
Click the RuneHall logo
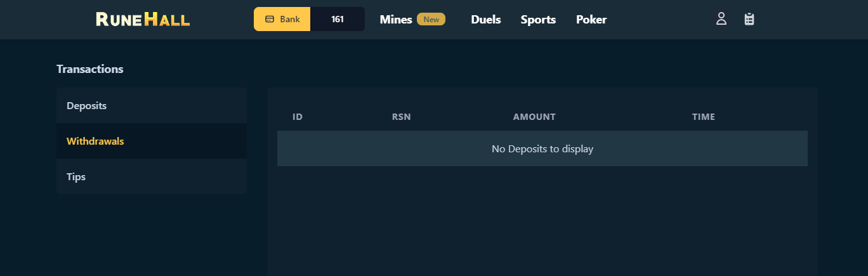[x=143, y=20]
